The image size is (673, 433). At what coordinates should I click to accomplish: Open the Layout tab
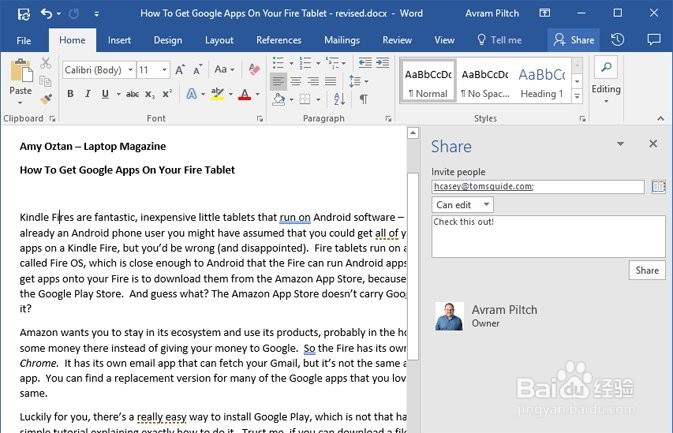pyautogui.click(x=219, y=40)
